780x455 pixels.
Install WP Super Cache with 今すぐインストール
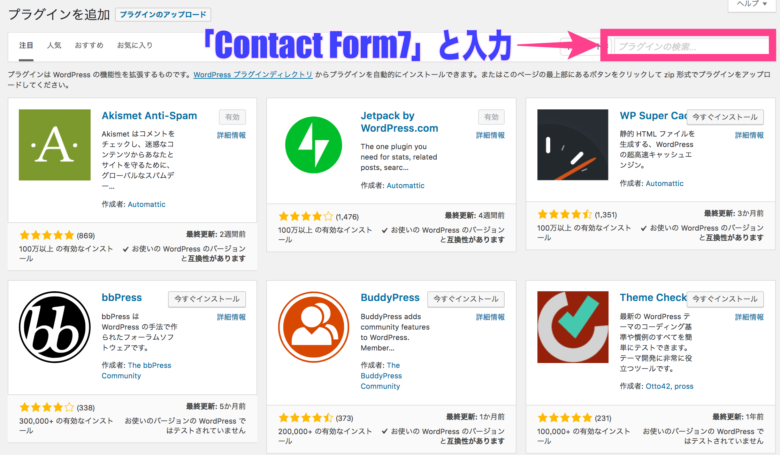click(725, 117)
